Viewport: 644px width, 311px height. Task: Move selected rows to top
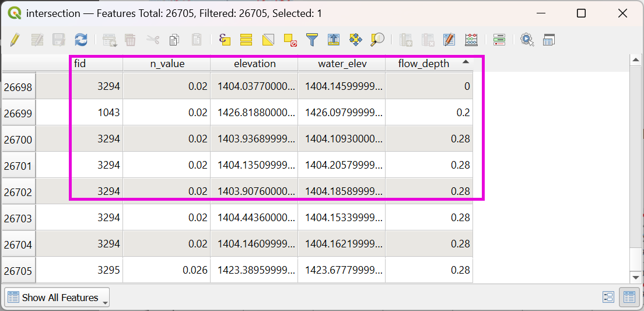pos(334,40)
